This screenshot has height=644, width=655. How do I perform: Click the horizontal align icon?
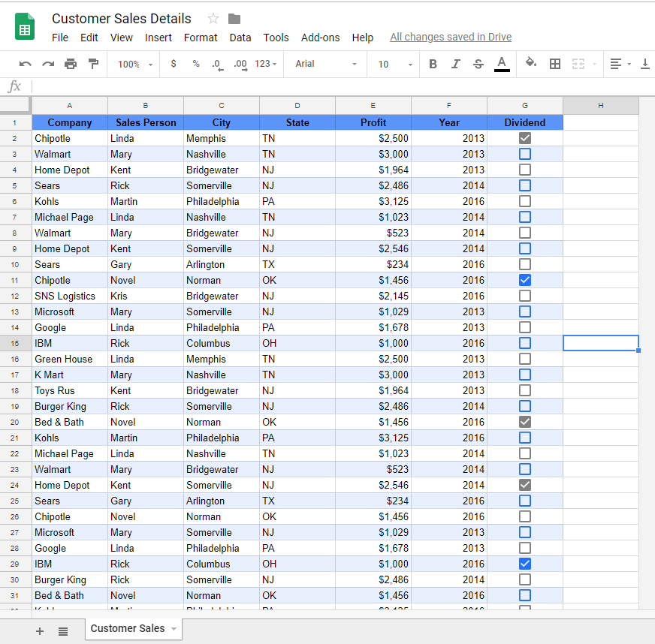click(615, 64)
